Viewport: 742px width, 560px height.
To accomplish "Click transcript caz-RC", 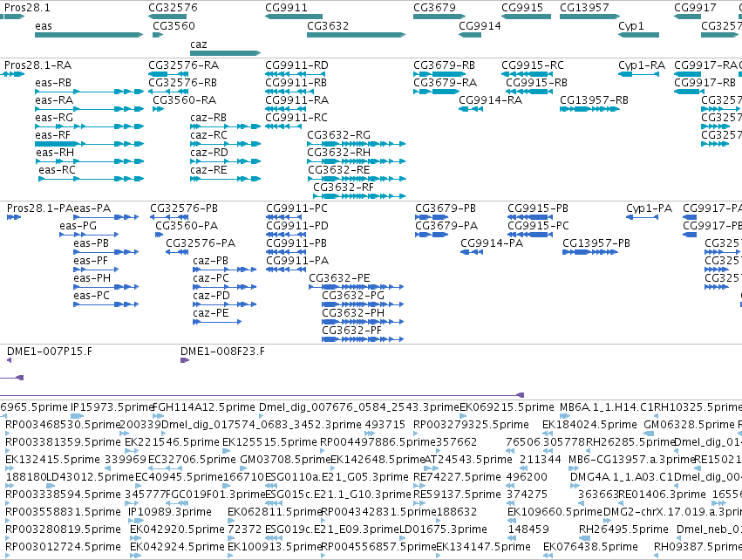I will (225, 144).
